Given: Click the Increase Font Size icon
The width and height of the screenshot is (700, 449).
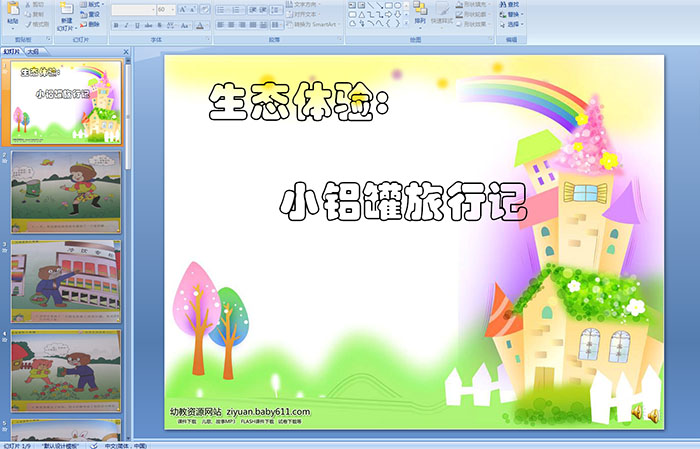Looking at the screenshot, I should point(181,9).
